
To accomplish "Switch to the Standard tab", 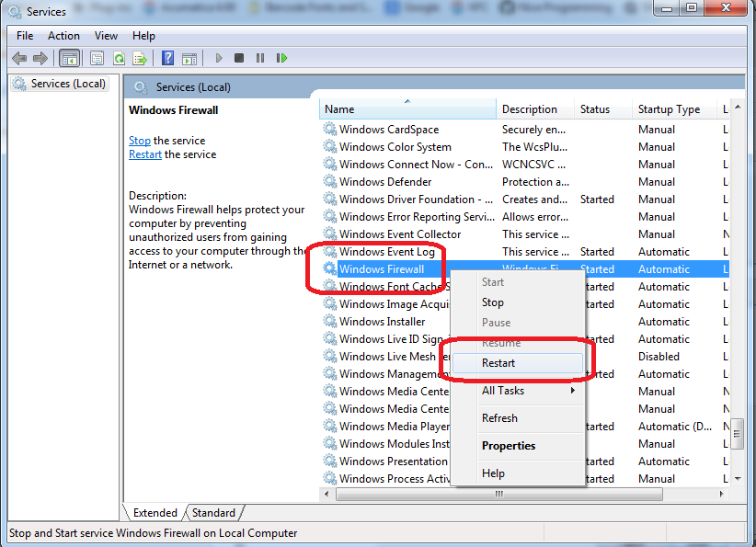I will (x=213, y=513).
